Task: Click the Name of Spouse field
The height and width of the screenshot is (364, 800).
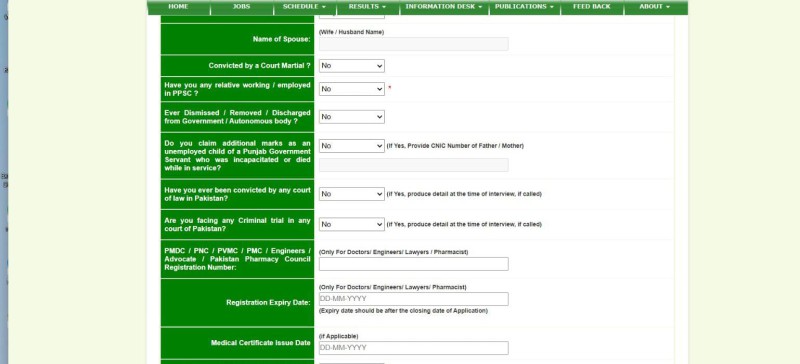Action: coord(414,44)
